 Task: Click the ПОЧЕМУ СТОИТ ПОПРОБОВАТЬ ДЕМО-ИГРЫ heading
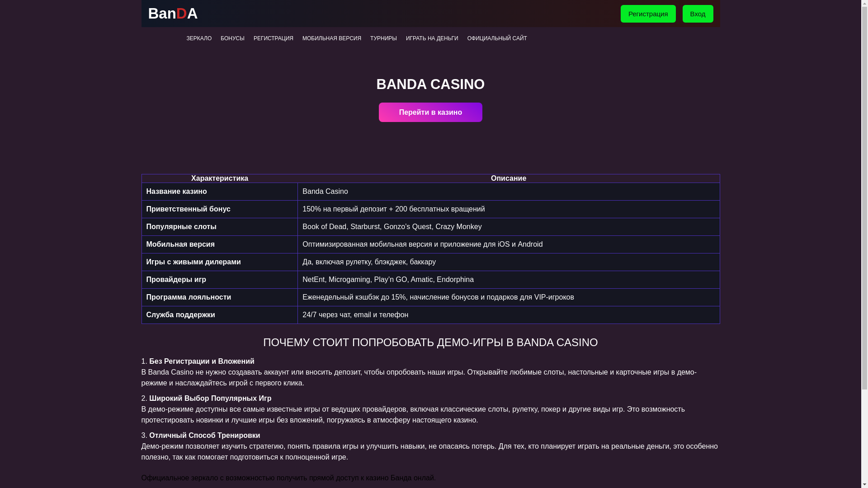click(430, 343)
